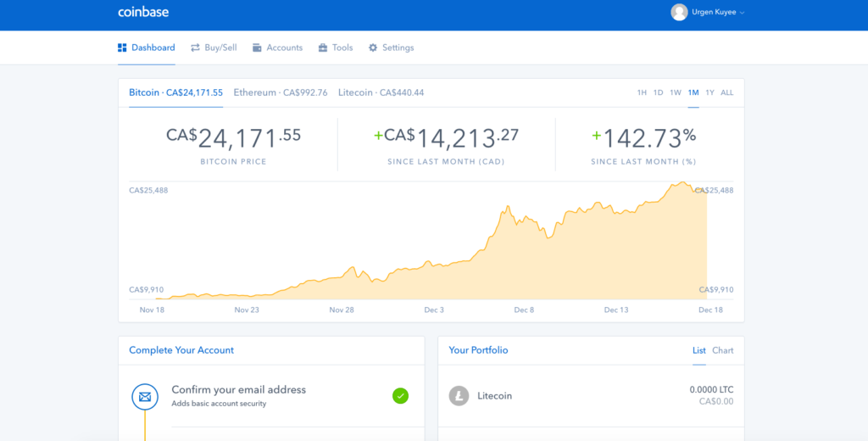Click the Tools briefcase icon

click(x=323, y=47)
